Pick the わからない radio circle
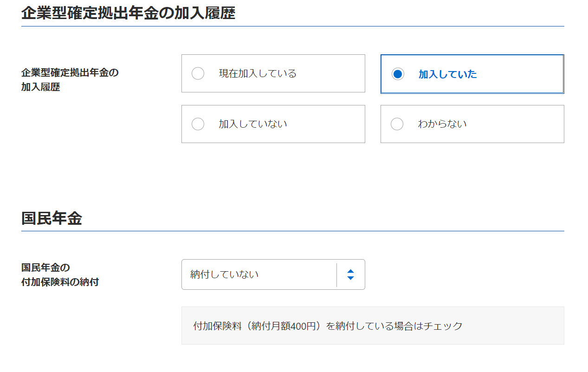Image resolution: width=588 pixels, height=372 pixels. [397, 124]
